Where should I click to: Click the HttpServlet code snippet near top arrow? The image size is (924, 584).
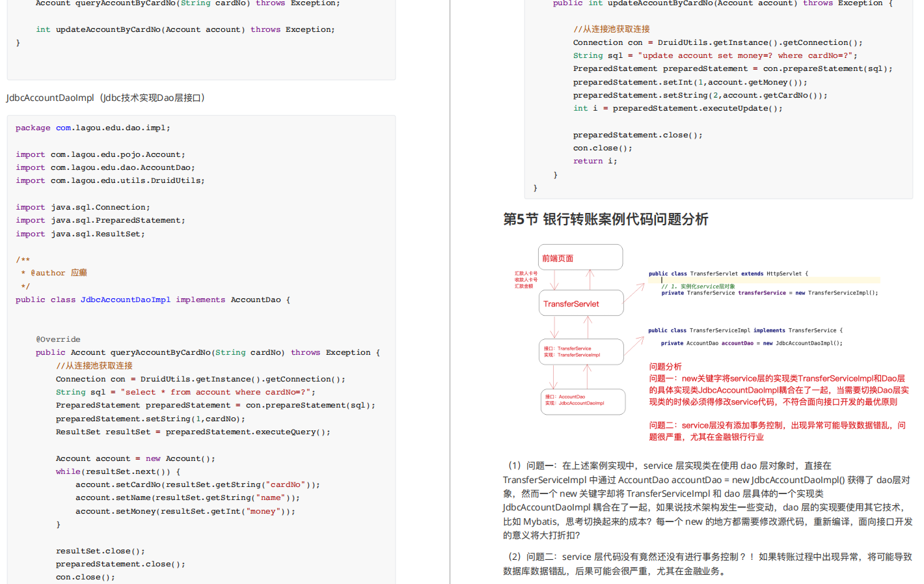(x=729, y=273)
